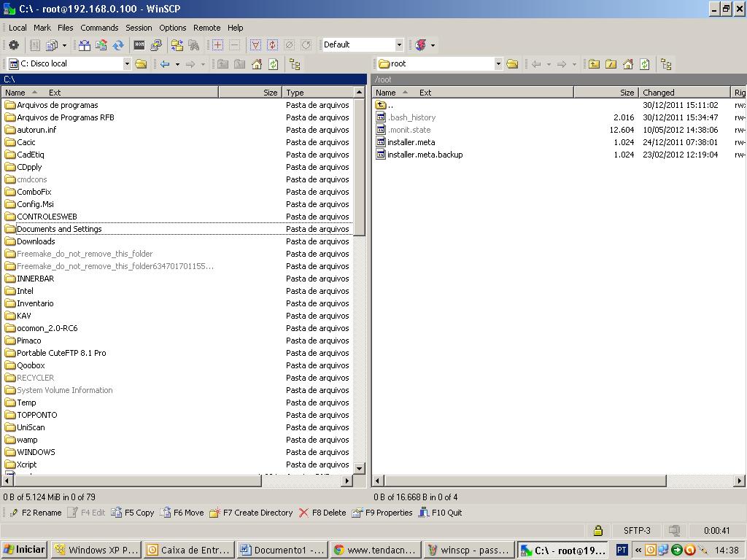747x560 pixels.
Task: Click the new session lightning icon
Action: [x=421, y=45]
